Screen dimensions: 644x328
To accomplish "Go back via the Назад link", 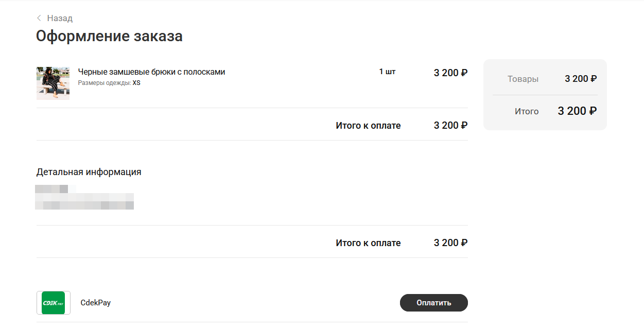I will click(60, 18).
